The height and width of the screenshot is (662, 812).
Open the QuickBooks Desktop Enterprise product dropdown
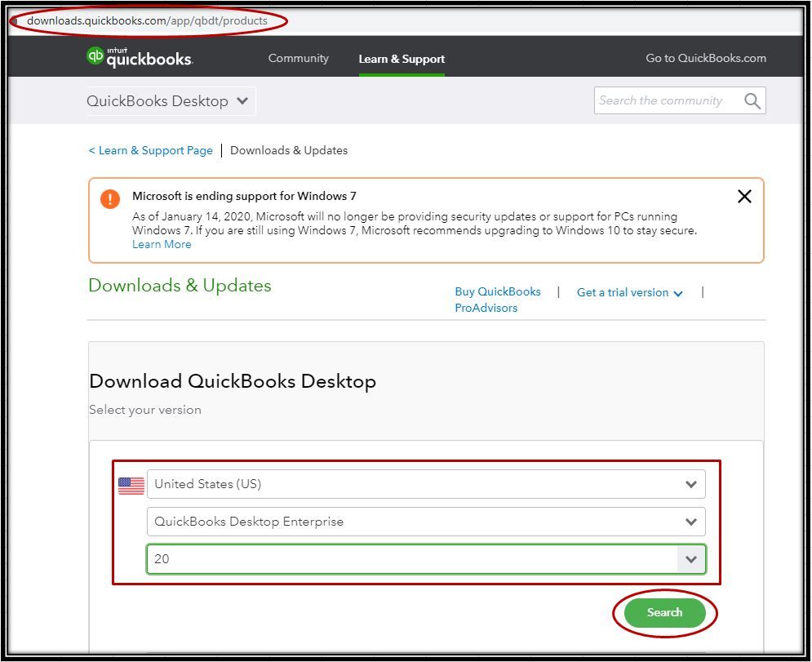pos(426,521)
